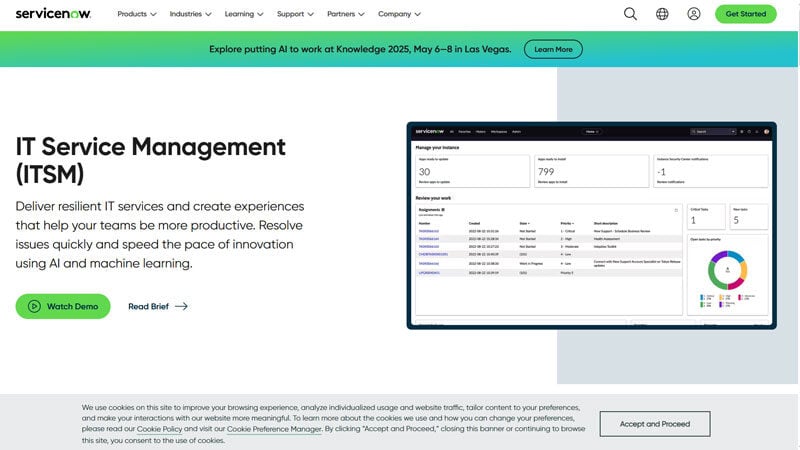Open the Learning dropdown menu

coord(244,15)
